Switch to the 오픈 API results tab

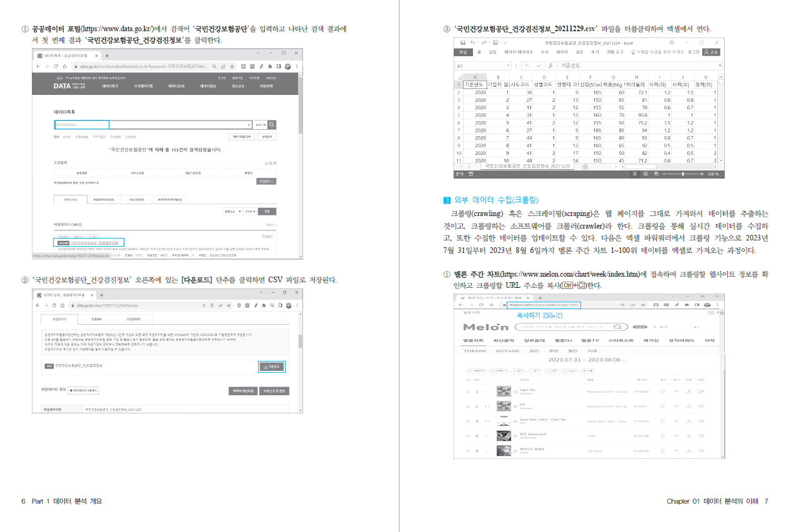(x=137, y=199)
